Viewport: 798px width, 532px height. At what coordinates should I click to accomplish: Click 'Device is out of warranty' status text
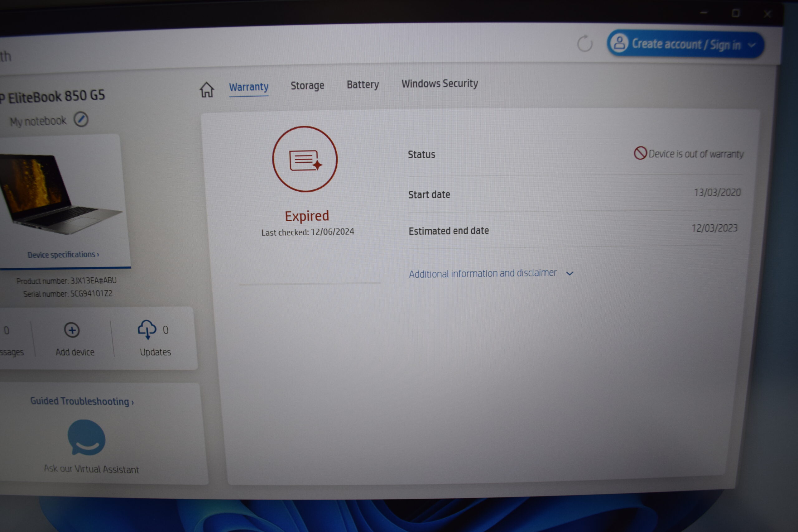coord(696,154)
